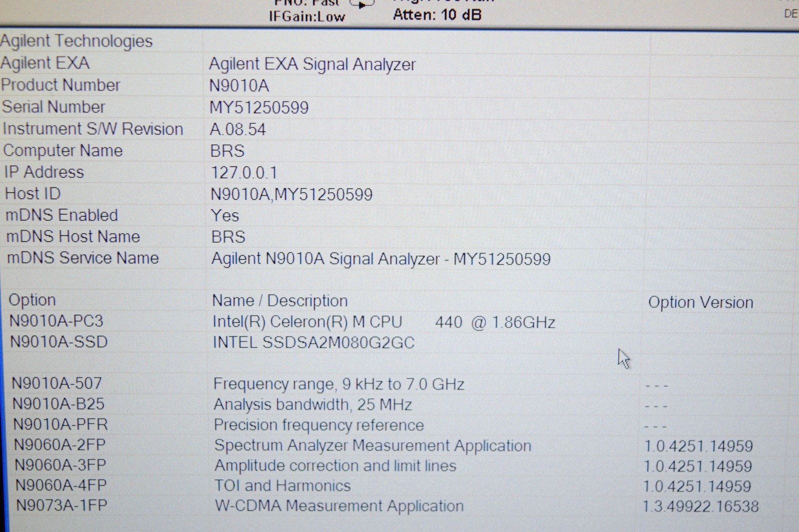799x532 pixels.
Task: Select the Yes value for mDNS Enabled
Action: (x=225, y=216)
